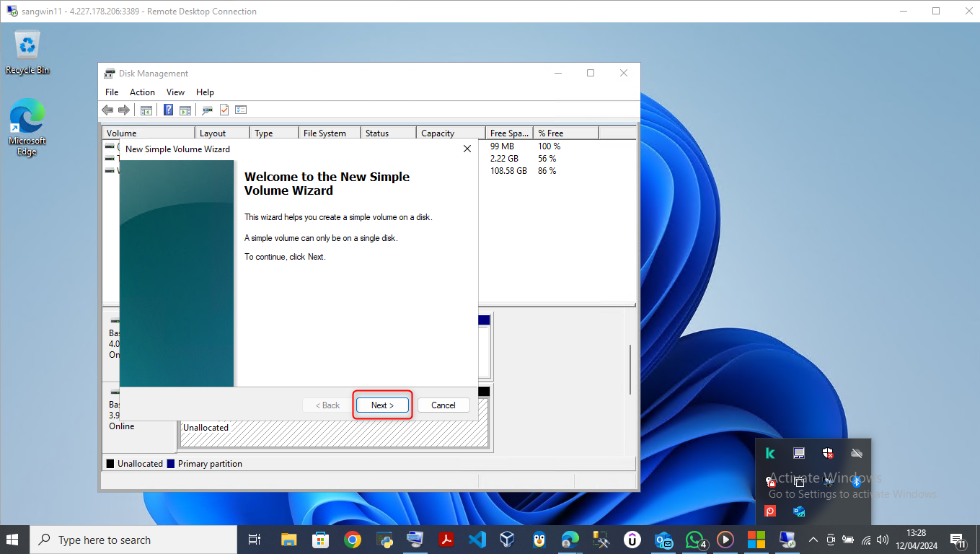The height and width of the screenshot is (554, 980).
Task: Click the Windows Security shield tray icon
Action: tap(828, 454)
